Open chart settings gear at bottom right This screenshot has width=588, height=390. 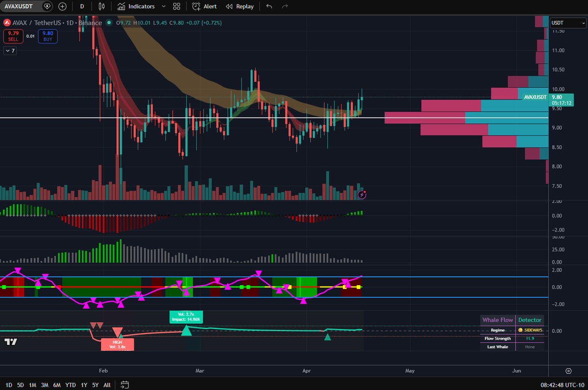568,371
